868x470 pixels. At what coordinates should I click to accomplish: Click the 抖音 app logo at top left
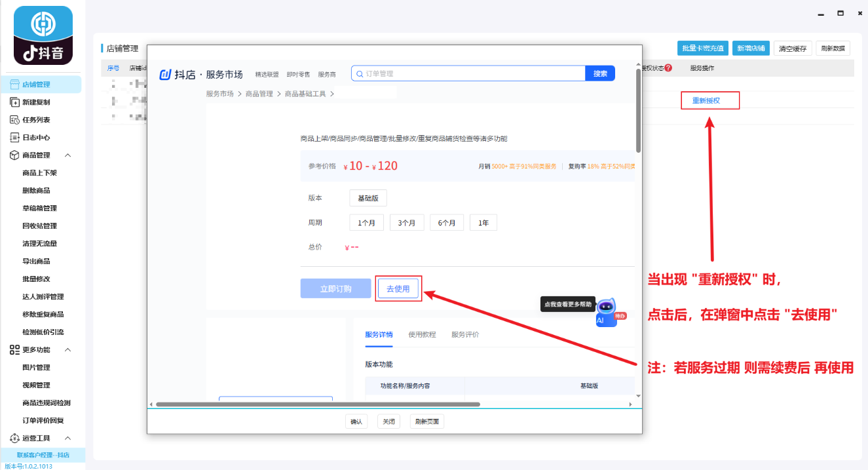pos(43,35)
